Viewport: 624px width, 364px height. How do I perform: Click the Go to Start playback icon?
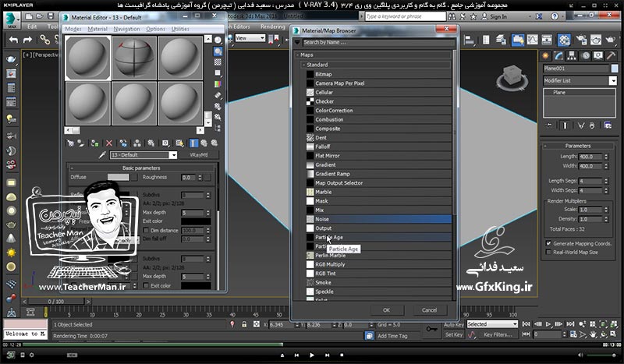click(526, 324)
